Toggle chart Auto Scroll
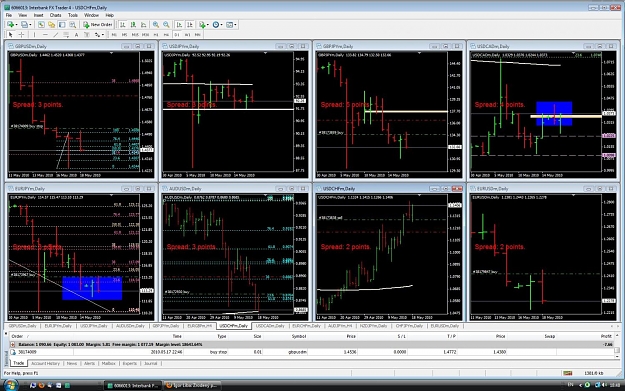 [x=179, y=25]
